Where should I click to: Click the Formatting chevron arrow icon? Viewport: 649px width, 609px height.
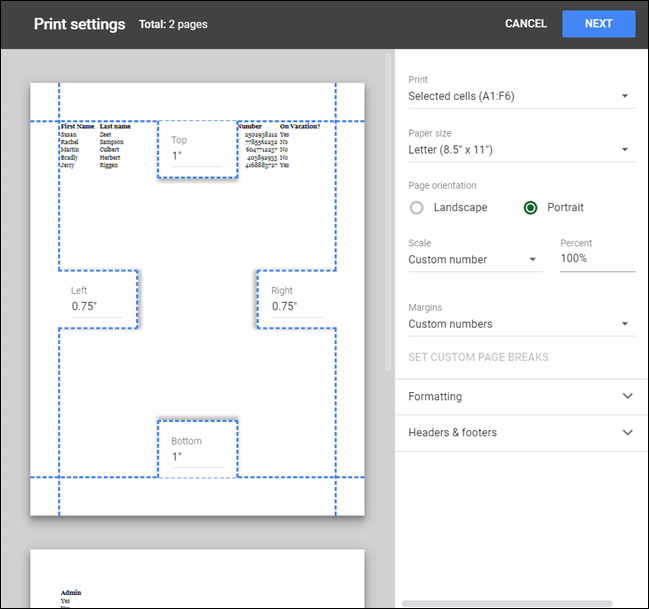coord(628,397)
